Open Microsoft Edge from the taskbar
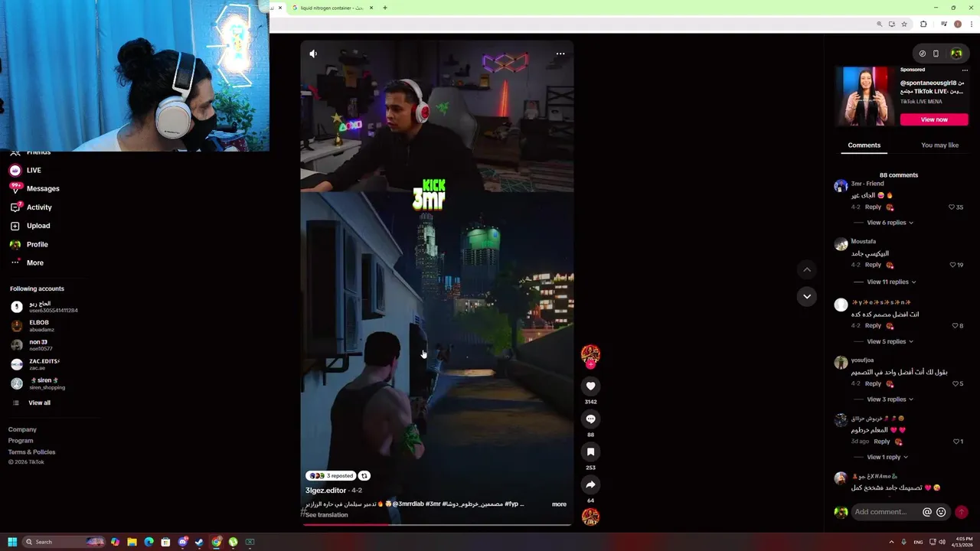The height and width of the screenshot is (551, 980). 149,542
